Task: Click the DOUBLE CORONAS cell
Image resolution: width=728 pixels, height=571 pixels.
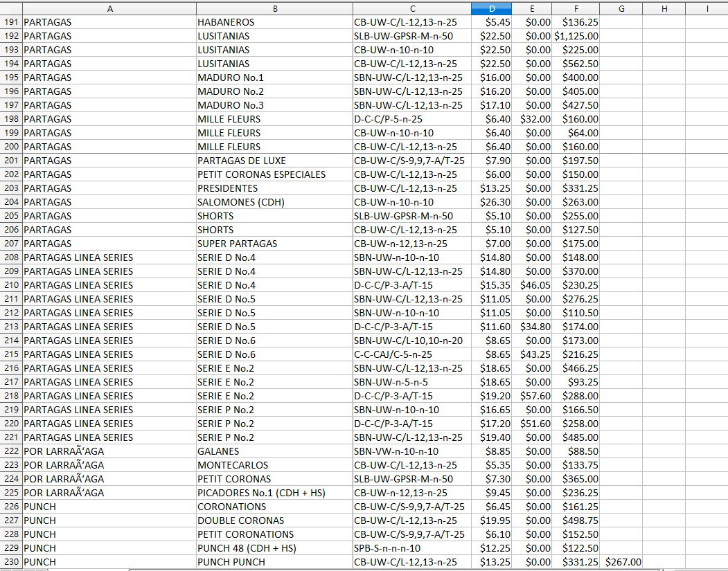Action: (x=275, y=520)
